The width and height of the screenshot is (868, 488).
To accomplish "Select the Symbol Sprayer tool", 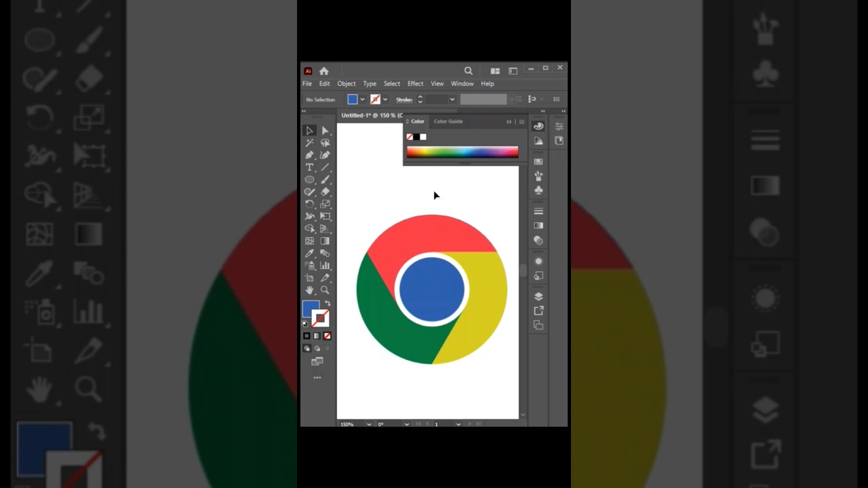I will pos(309,266).
